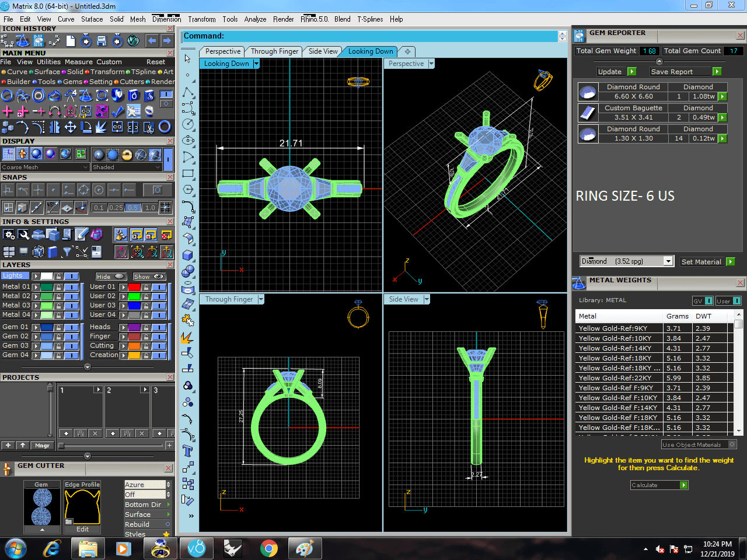Switch to the Through Finger tab
Viewport: 747px width, 560px height.
[274, 51]
